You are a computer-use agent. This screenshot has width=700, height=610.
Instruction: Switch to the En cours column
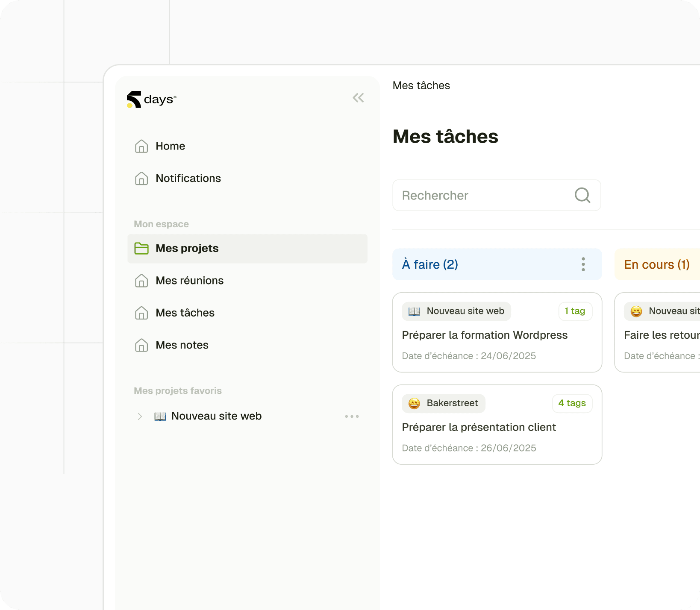coord(657,264)
